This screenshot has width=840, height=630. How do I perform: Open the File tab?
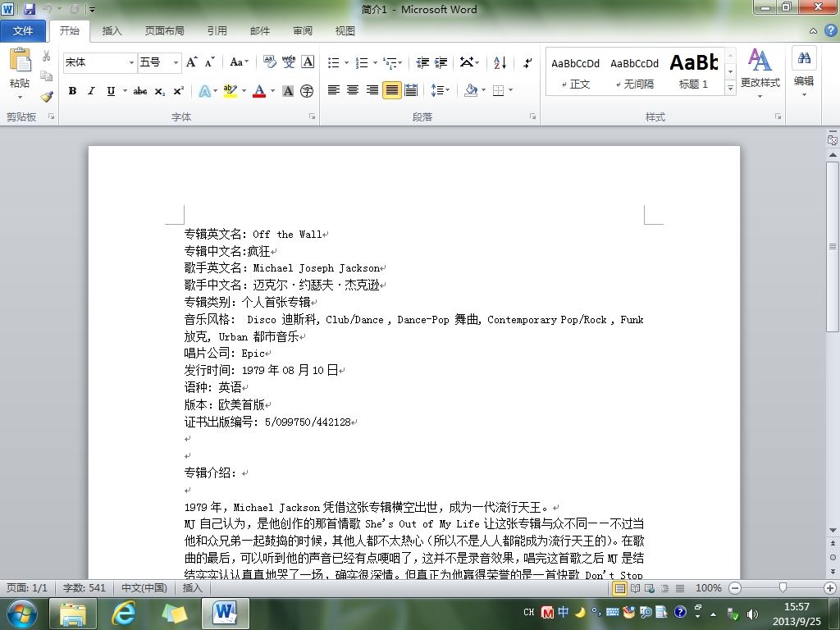[x=22, y=31]
